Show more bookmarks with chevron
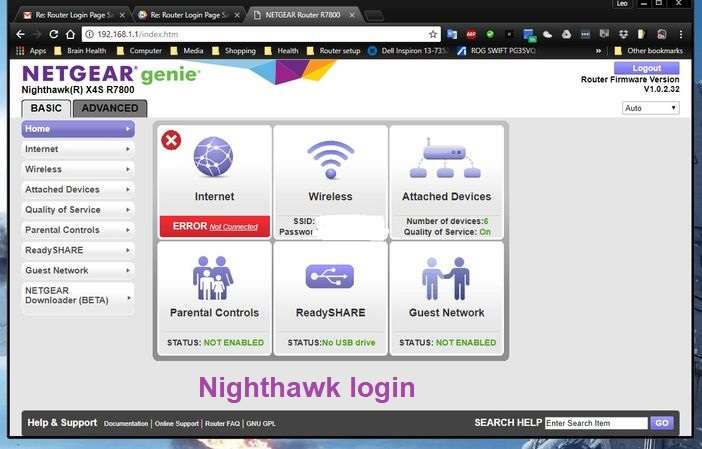The image size is (702, 449). point(599,50)
